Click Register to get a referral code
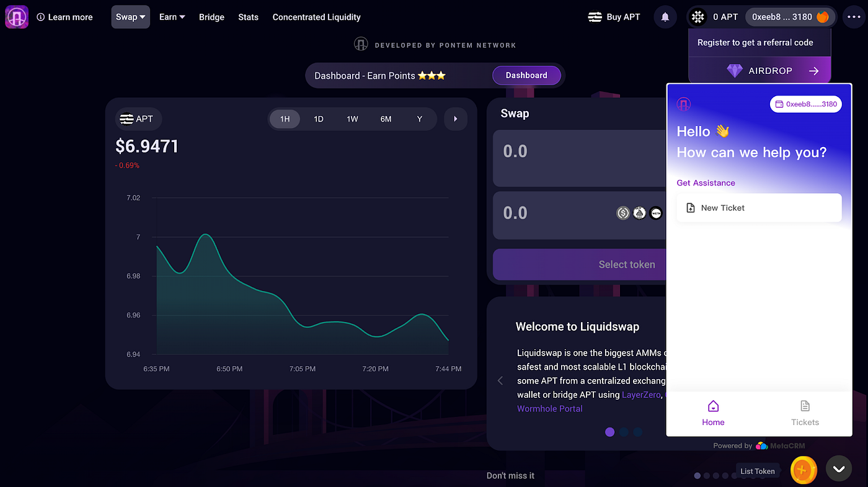Image resolution: width=868 pixels, height=487 pixels. pos(755,42)
